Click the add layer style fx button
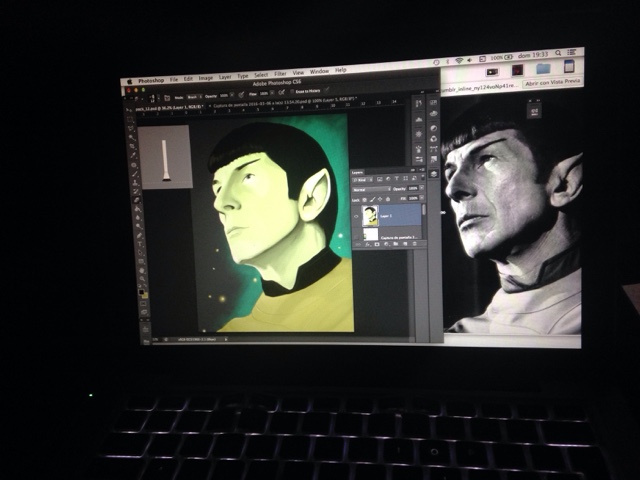 click(367, 244)
